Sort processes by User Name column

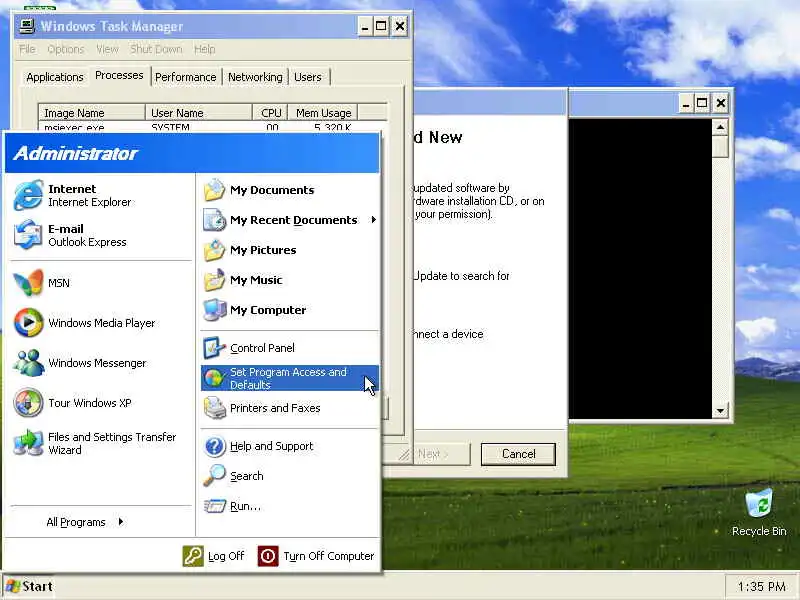pos(199,113)
